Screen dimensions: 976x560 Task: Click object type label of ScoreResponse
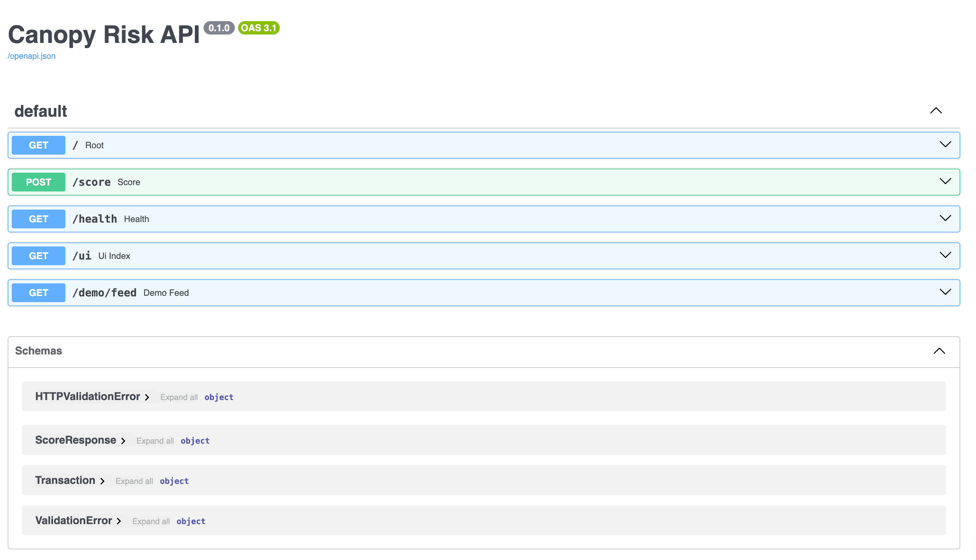click(x=195, y=441)
